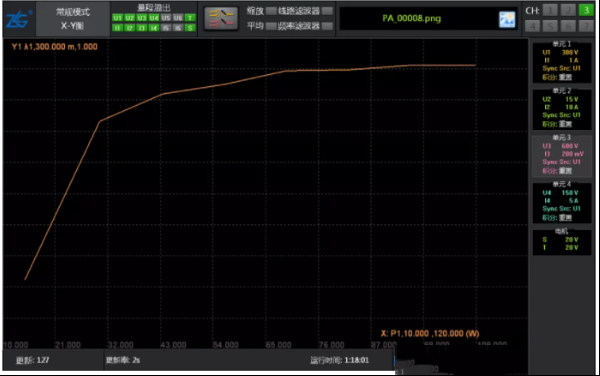
Task: Click the ZLG logo icon
Action: tap(18, 19)
